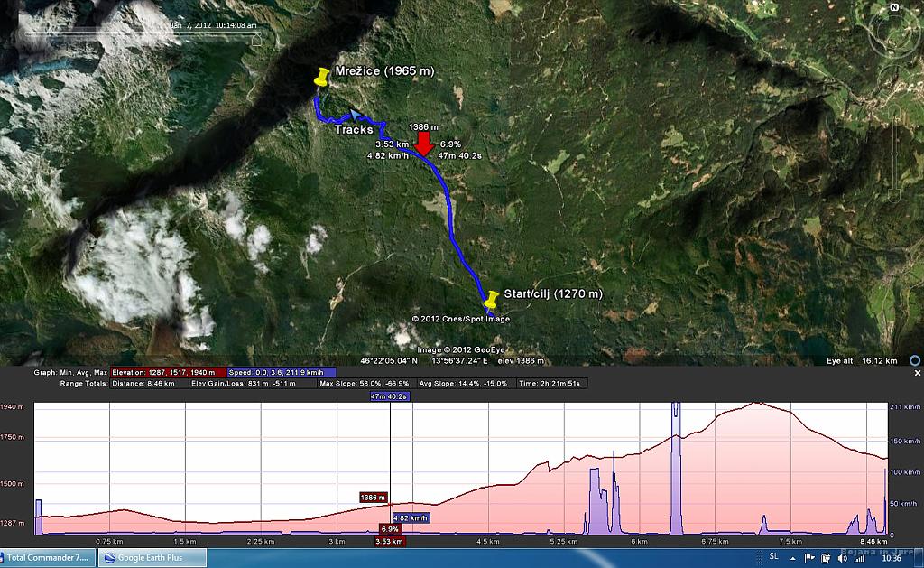The height and width of the screenshot is (568, 924).
Task: Open the Action Center flag icon
Action: (809, 557)
